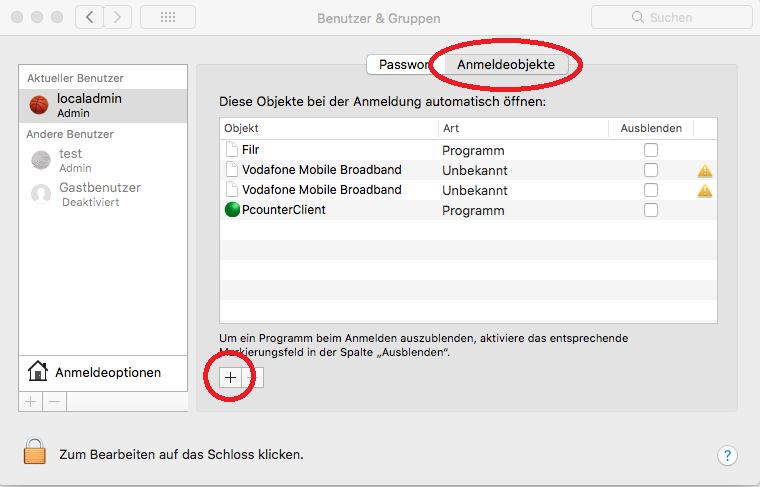760x487 pixels.
Task: Click the warning icon in the second Vodafone row
Action: (705, 190)
